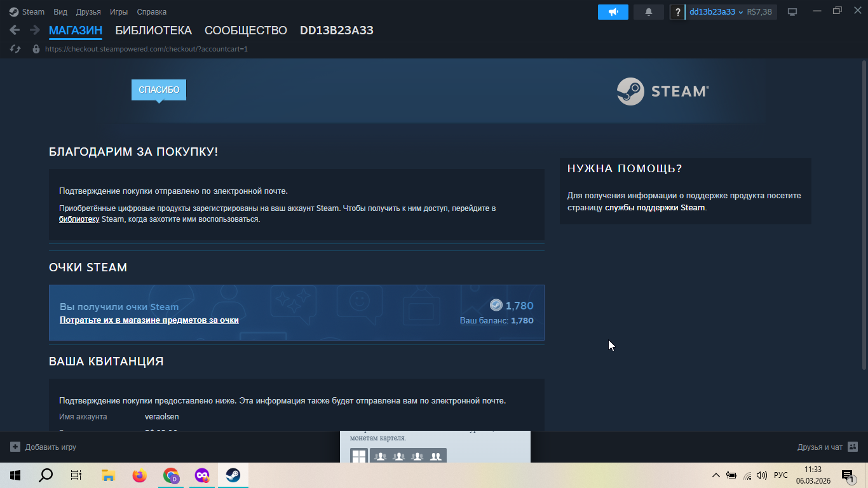Open the Вид menu
Screen dimensions: 868x488
pos(60,12)
